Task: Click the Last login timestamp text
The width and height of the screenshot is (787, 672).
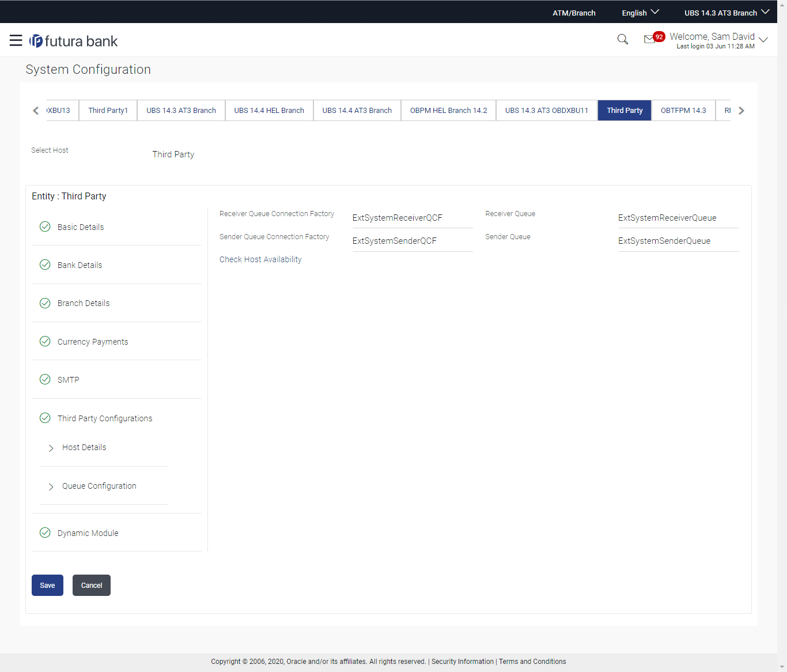Action: [x=716, y=46]
